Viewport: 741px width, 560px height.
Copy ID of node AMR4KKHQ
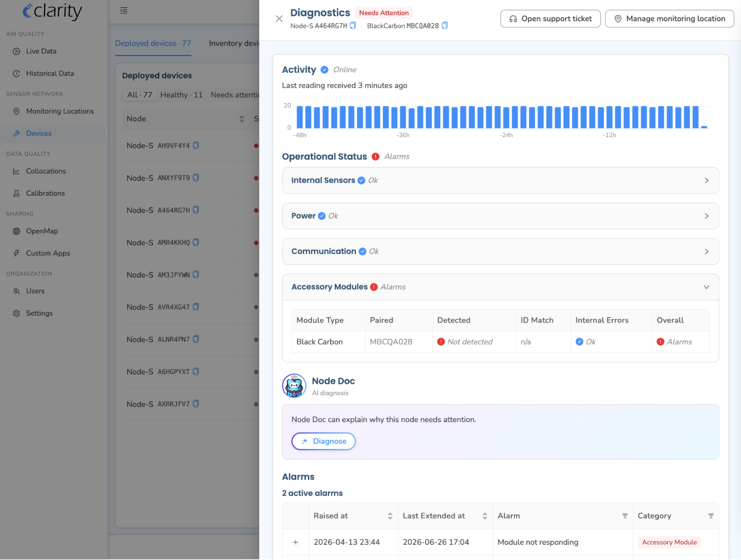(x=196, y=243)
